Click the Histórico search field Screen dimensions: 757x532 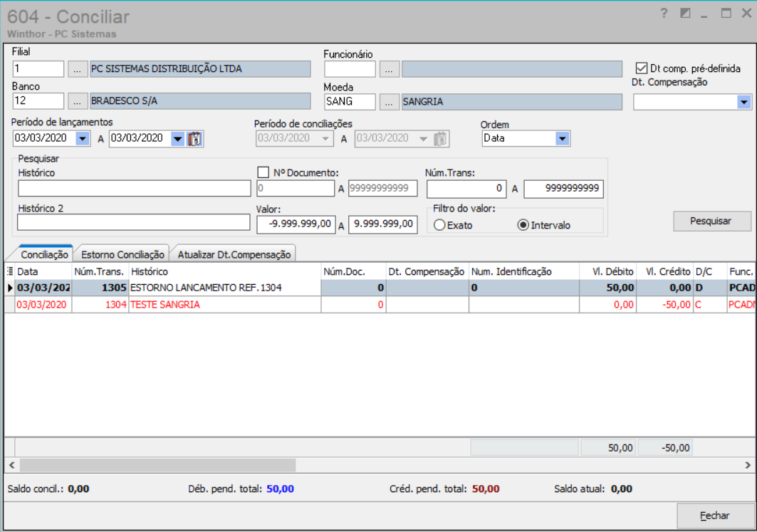[x=134, y=188]
